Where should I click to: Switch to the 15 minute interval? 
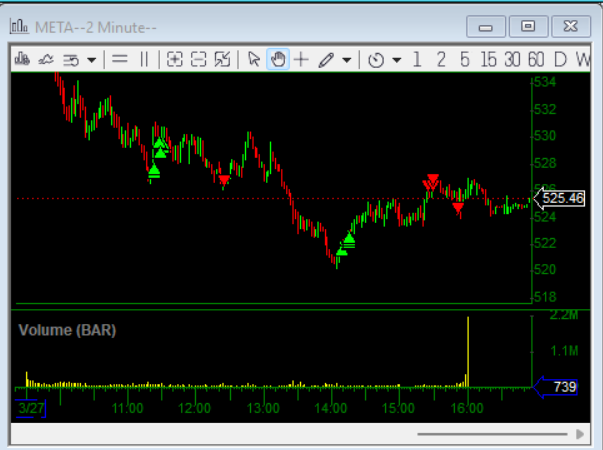pyautogui.click(x=489, y=60)
